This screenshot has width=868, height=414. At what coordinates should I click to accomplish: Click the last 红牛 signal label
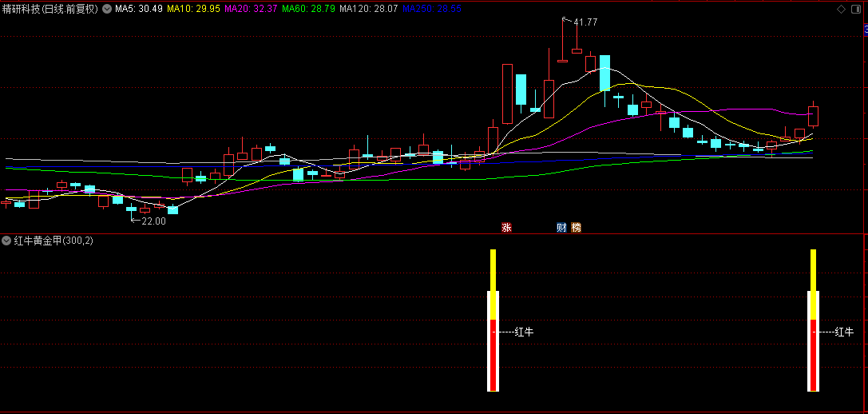click(844, 332)
